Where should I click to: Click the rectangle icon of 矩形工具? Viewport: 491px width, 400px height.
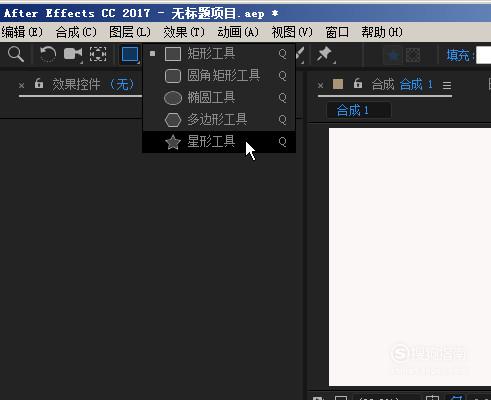[173, 54]
